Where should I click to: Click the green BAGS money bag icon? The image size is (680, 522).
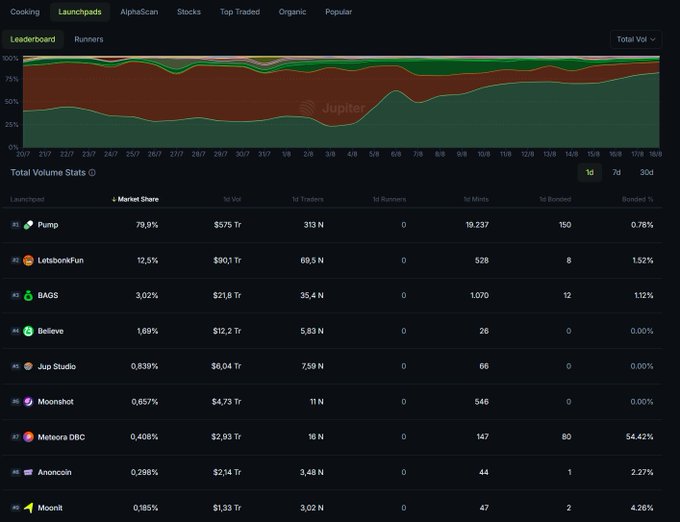click(x=28, y=295)
